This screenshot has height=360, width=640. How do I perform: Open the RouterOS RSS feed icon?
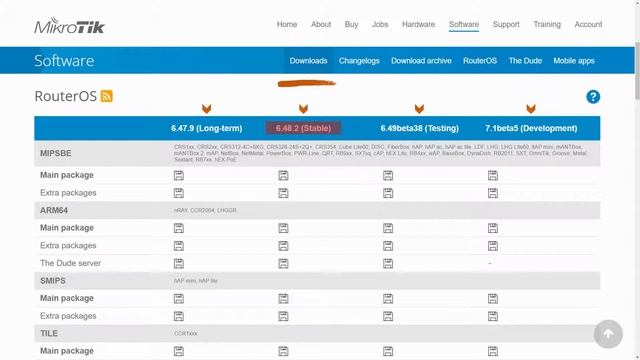(x=107, y=96)
